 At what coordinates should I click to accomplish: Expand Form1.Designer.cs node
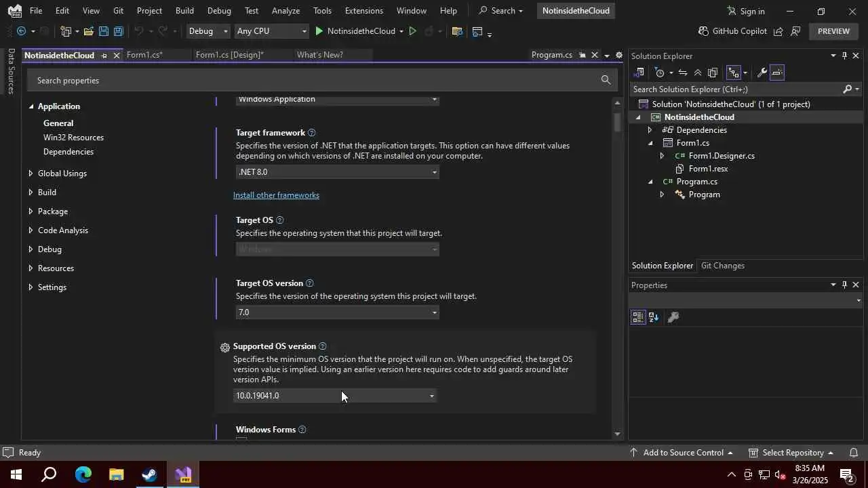[662, 156]
